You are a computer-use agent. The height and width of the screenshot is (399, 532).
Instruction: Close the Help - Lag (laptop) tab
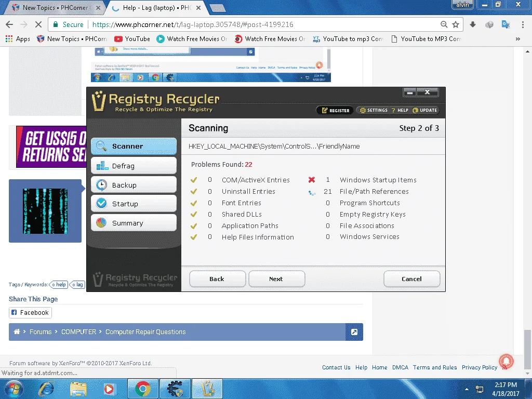click(198, 7)
